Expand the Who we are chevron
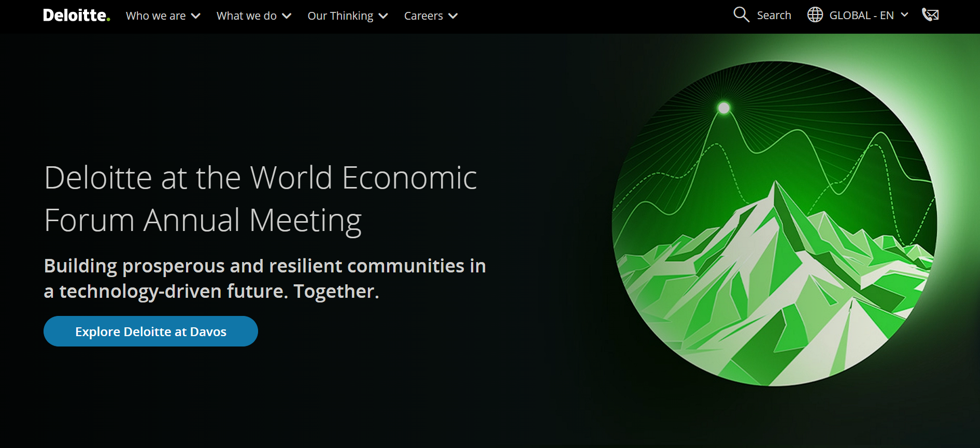Viewport: 980px width, 448px height. [196, 16]
